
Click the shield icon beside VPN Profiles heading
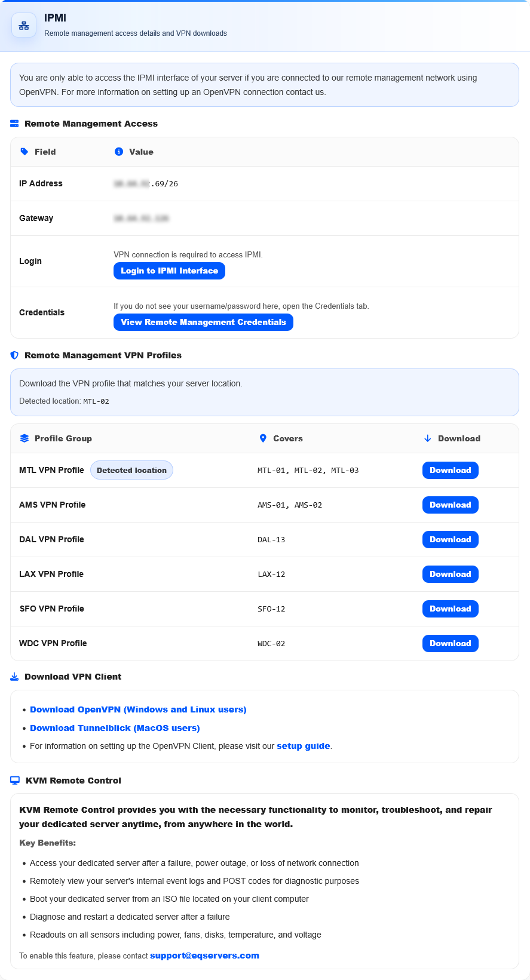(x=14, y=355)
